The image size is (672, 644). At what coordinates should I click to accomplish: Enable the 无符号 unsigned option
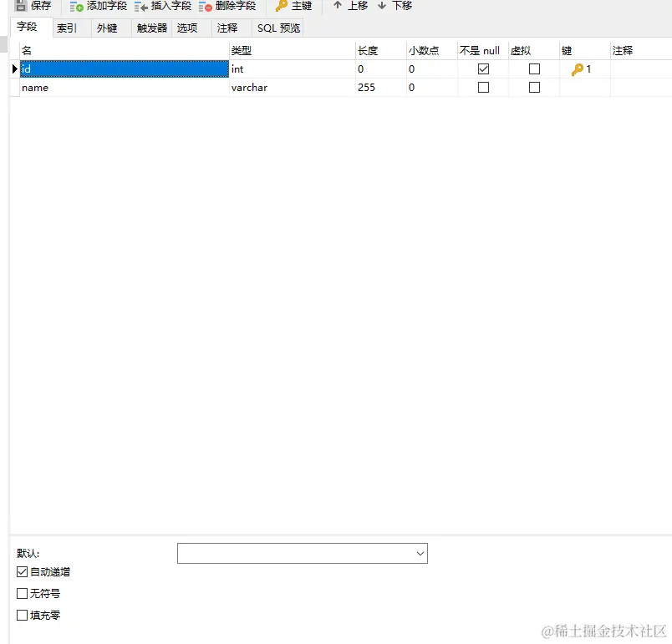click(20, 594)
